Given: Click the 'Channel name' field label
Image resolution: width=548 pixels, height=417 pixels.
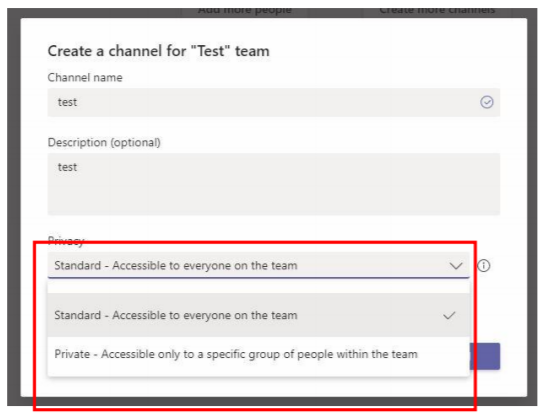Looking at the screenshot, I should click(x=85, y=78).
